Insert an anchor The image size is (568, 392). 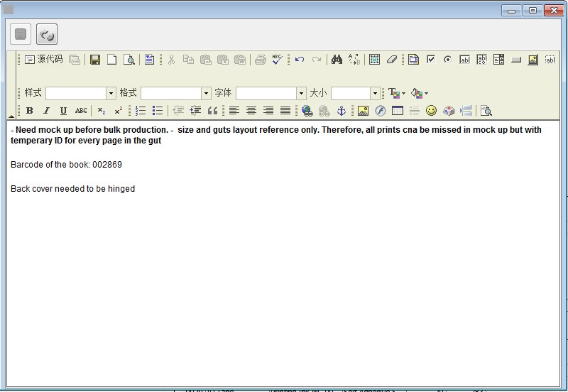point(342,111)
